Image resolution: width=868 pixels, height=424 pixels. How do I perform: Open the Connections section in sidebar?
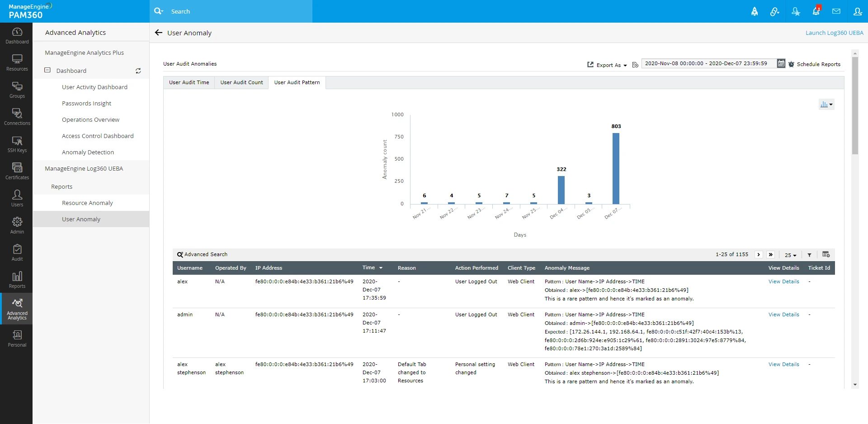(17, 117)
